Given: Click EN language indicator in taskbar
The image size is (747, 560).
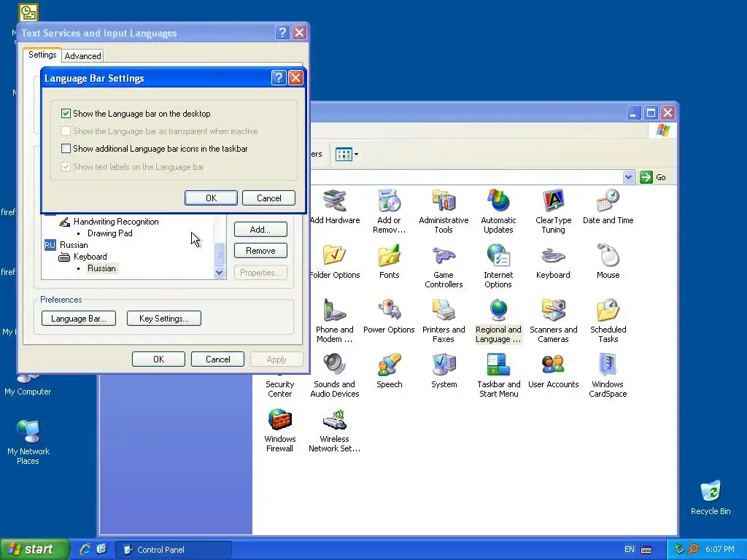Looking at the screenshot, I should [630, 550].
